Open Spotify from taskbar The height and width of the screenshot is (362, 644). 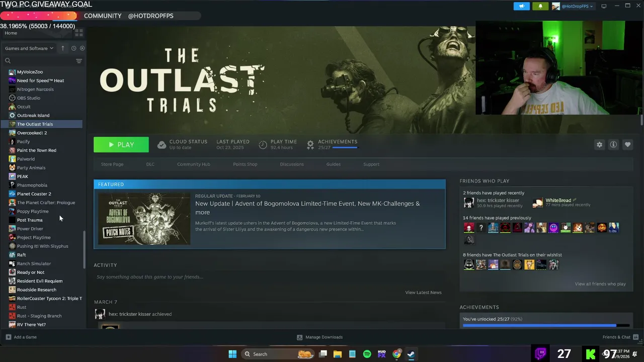367,354
